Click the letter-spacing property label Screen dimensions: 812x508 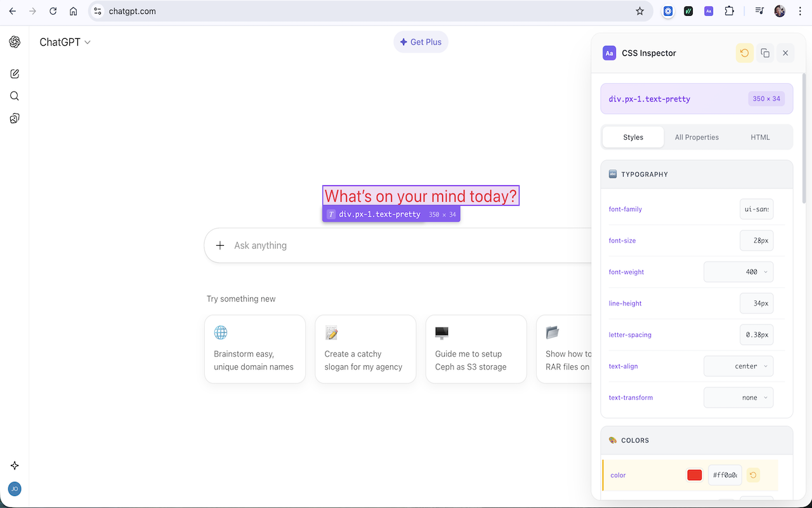coord(630,335)
